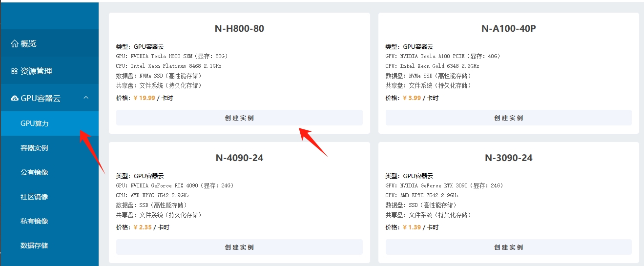Click the Intel Xeon Platinum 8468 CPU line
The image size is (644, 266).
pos(169,66)
